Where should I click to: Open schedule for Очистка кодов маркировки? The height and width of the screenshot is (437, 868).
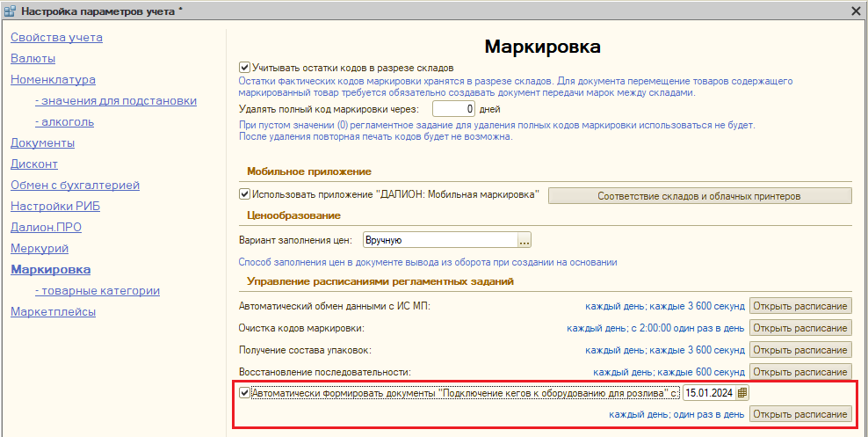coord(799,328)
